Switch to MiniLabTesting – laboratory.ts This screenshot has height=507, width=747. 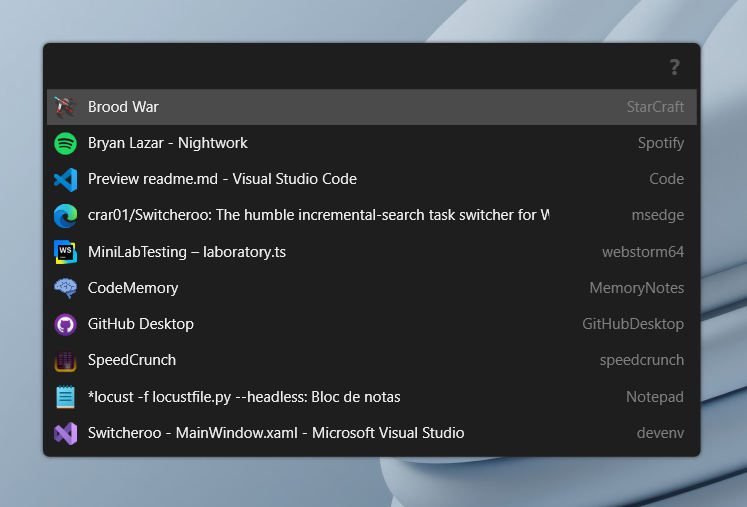click(x=187, y=252)
